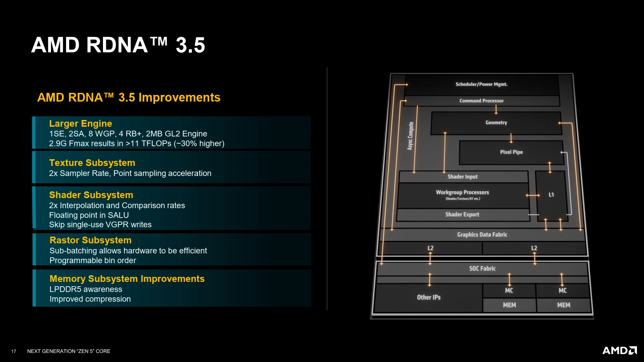Select the Sub-batching allows hardware line
Screen dimensions: 644x362
pos(128,251)
